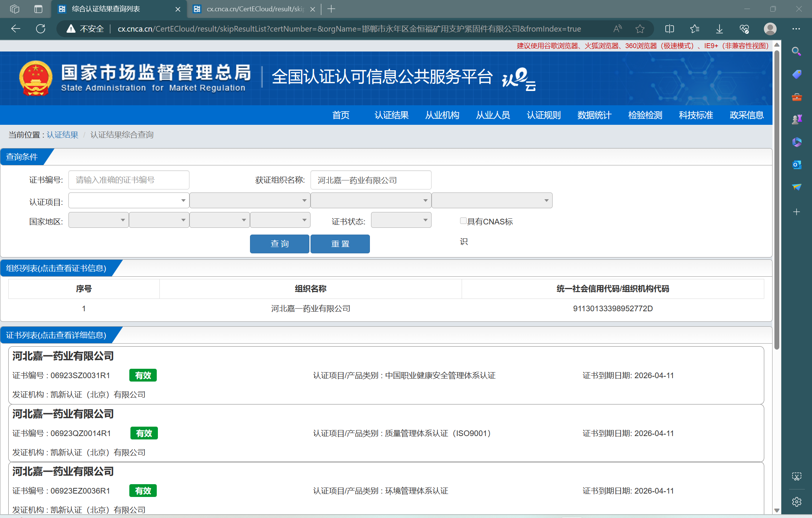Open Microsoft 365 sidebar icon

pos(797,142)
